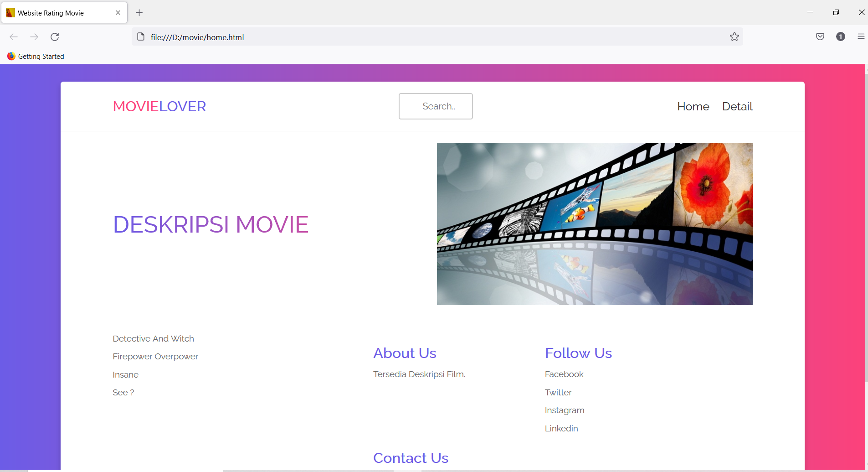This screenshot has height=472, width=868.
Task: Bookmark this page with the star icon
Action: [x=734, y=37]
